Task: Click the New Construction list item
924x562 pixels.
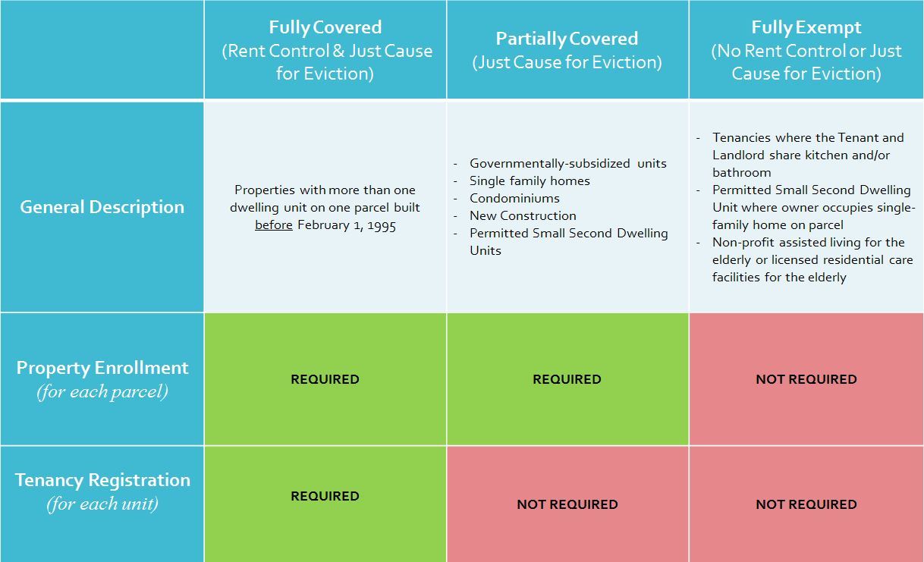Action: coord(523,215)
